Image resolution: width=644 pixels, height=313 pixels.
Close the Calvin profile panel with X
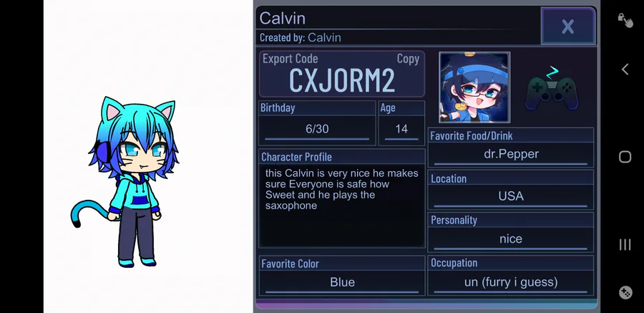click(568, 26)
